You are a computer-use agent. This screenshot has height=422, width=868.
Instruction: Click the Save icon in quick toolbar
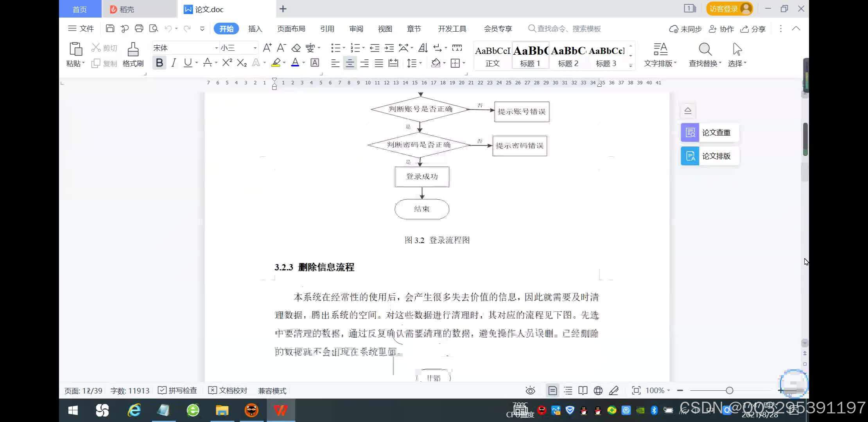click(110, 29)
